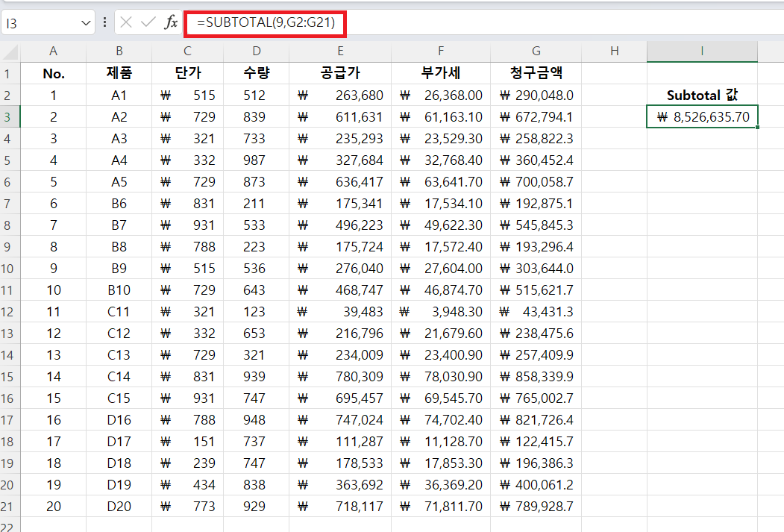Click VAT cell 3,948.30
Screen dimensions: 784x532
pyautogui.click(x=441, y=311)
